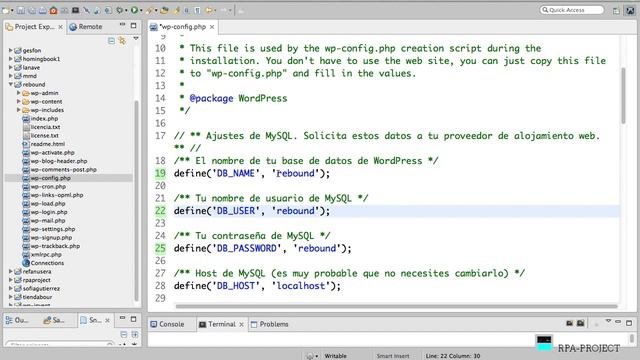
Task: Click the Print toolbar icon
Action: 42,10
